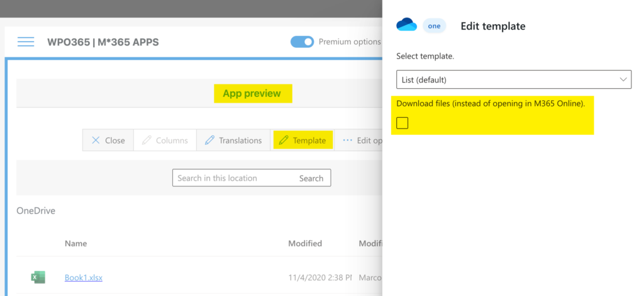Open the Select template dropdown

tap(514, 79)
